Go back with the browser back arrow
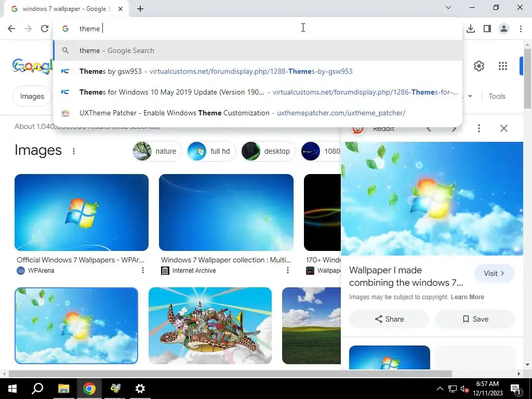Image resolution: width=532 pixels, height=399 pixels. [11, 29]
